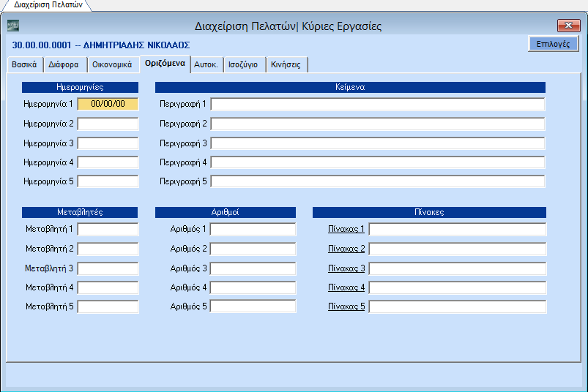The width and height of the screenshot is (588, 392).
Task: Close the Διαχείριση Πελατών window
Action: 568,26
